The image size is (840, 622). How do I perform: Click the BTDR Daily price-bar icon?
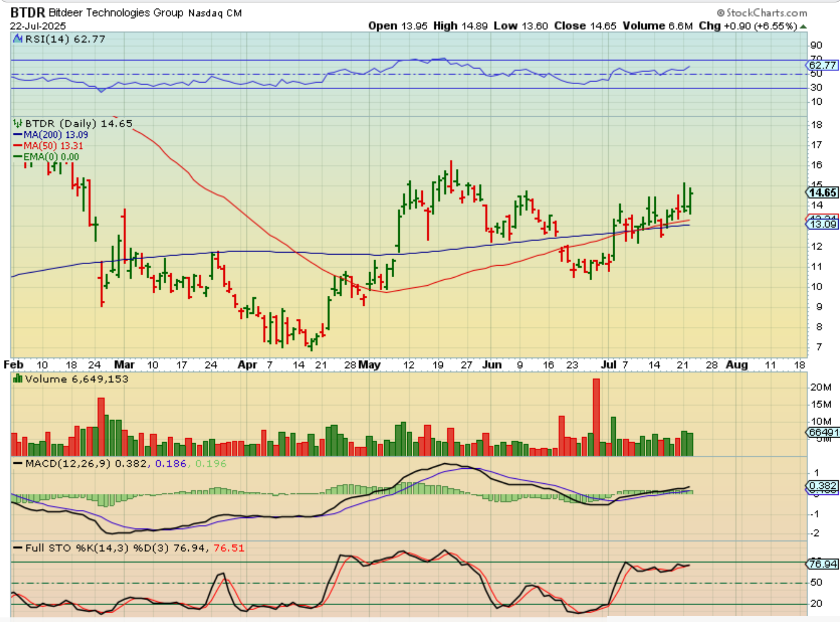(x=18, y=124)
